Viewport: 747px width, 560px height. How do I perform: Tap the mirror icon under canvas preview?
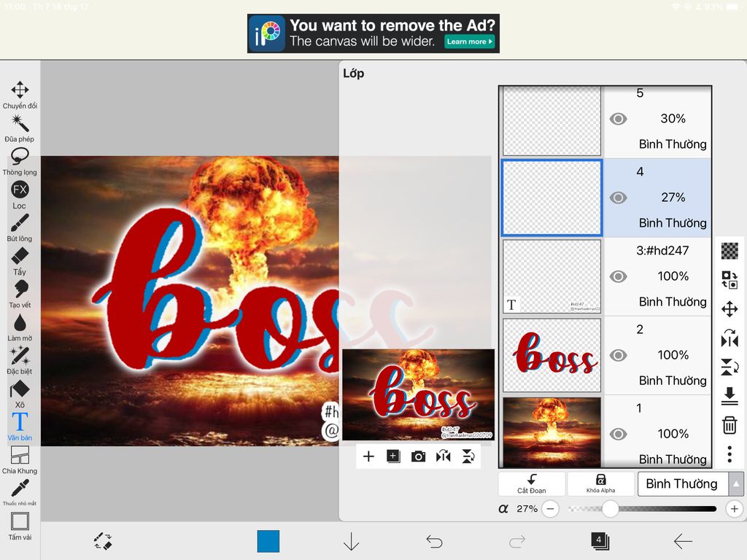tap(443, 456)
